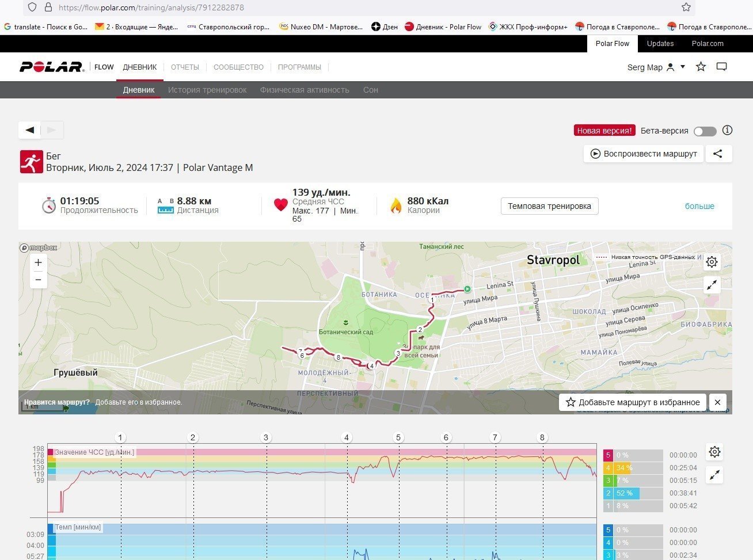Open the ПРОГРАММЫ main menu item
The image size is (753, 560).
click(299, 67)
